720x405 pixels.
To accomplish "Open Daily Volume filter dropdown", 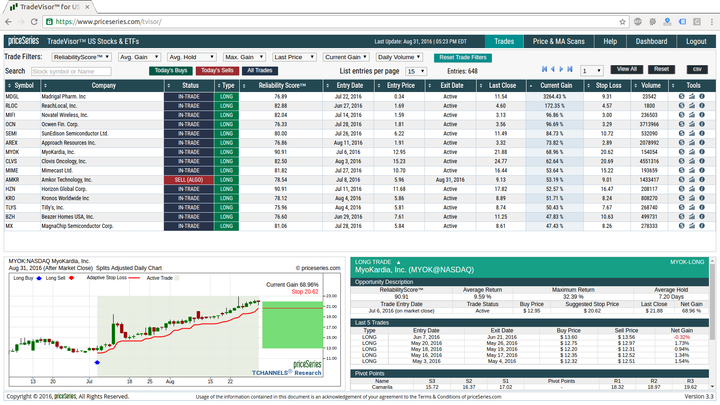I will pyautogui.click(x=399, y=57).
